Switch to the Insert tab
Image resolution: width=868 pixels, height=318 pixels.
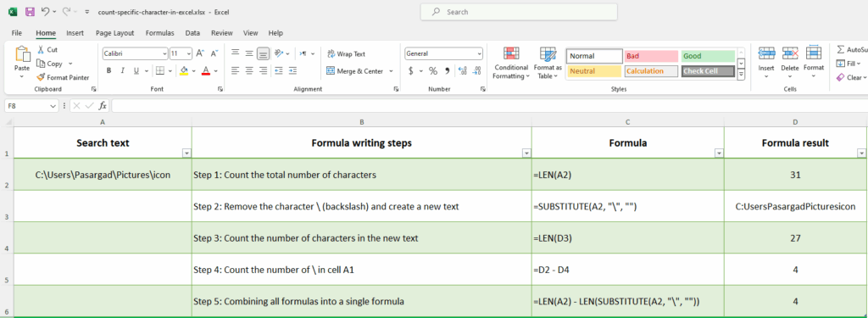coord(75,33)
